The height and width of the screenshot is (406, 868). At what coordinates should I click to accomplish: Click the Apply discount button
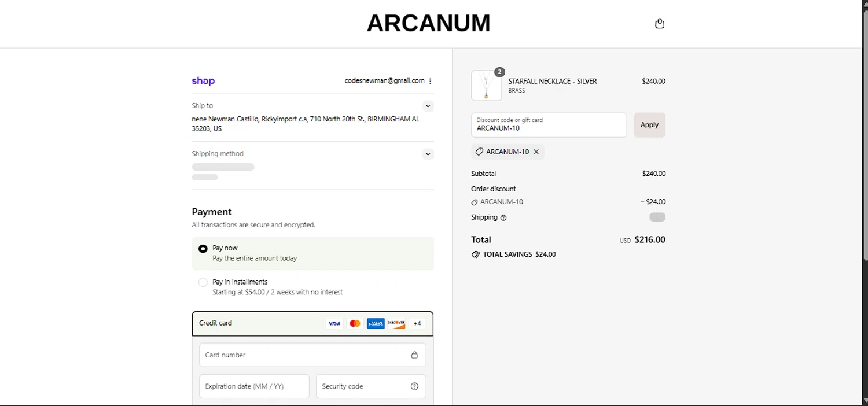pyautogui.click(x=649, y=125)
